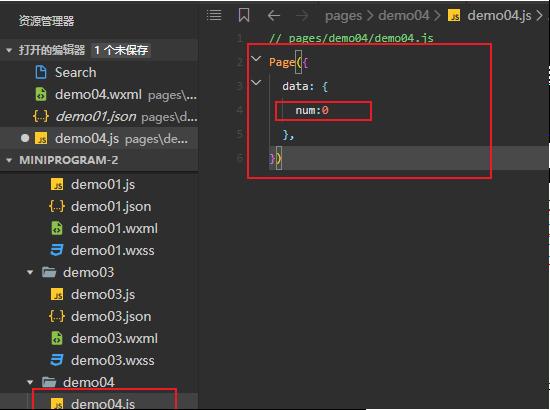Collapse the demo03 folder arrow

(x=30, y=272)
